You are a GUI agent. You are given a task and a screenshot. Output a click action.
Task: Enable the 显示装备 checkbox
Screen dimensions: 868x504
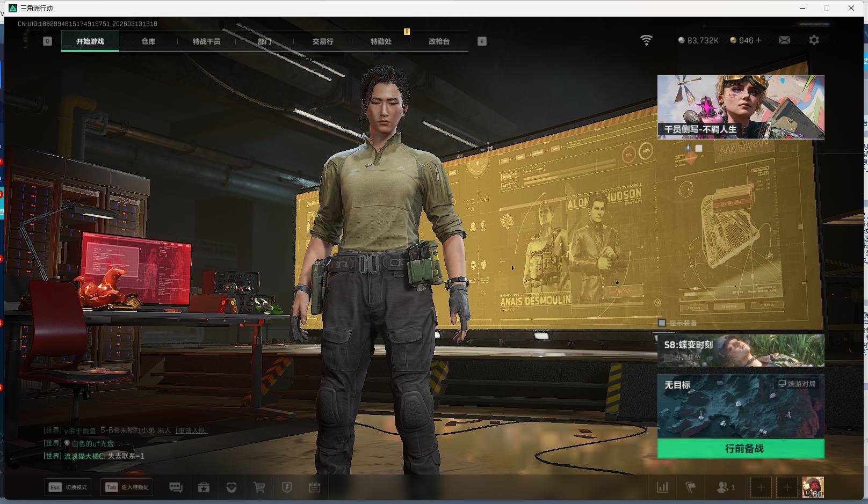662,323
